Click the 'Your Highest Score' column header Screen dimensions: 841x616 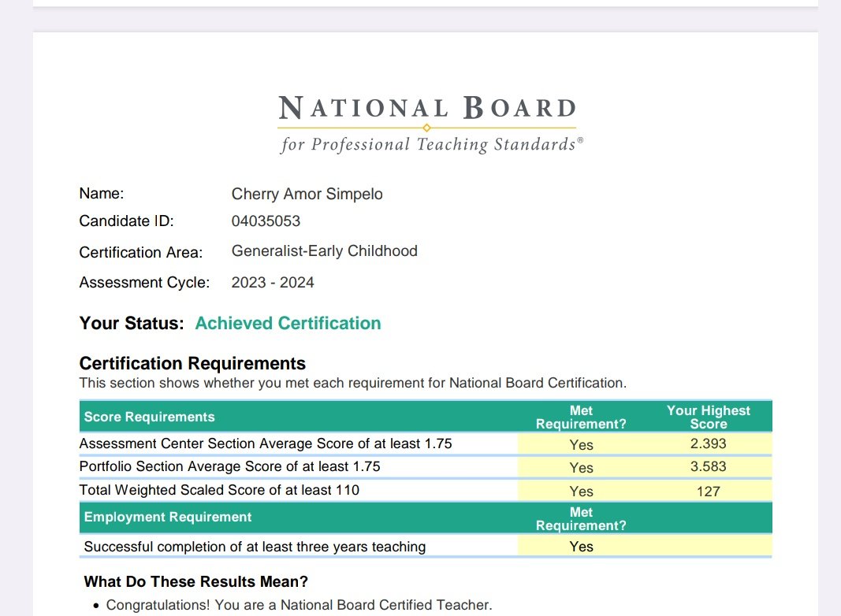point(708,417)
